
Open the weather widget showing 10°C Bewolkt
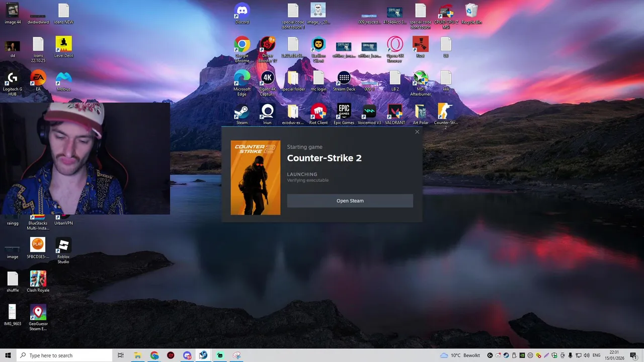point(460,355)
